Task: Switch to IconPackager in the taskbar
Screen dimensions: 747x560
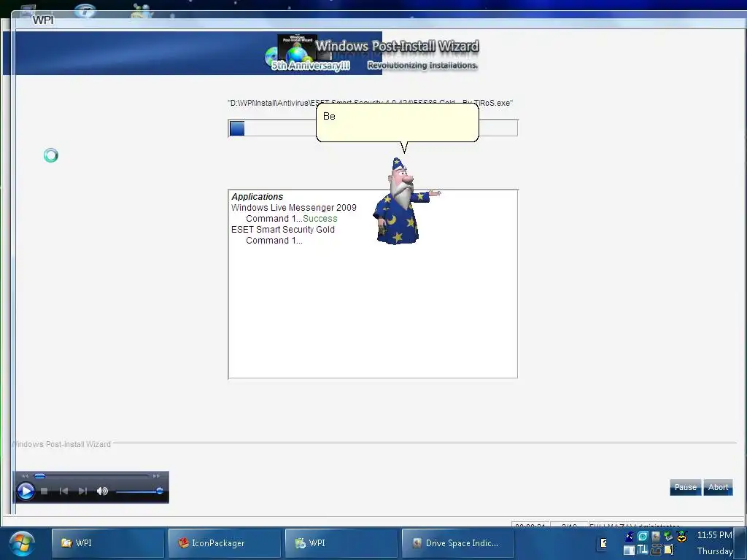Action: tap(225, 542)
